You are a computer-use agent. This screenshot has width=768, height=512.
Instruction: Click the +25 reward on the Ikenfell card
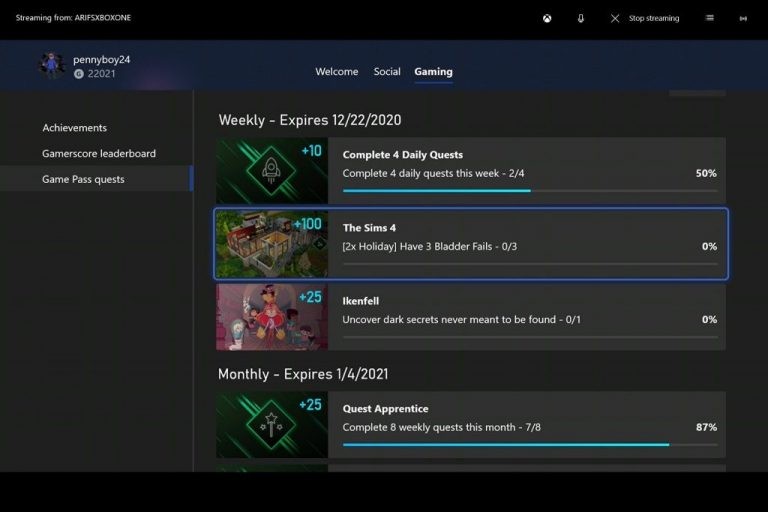pos(310,297)
